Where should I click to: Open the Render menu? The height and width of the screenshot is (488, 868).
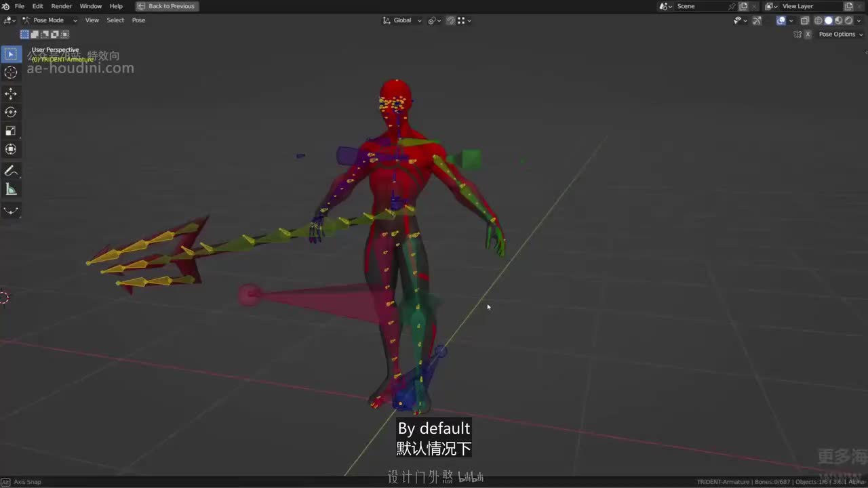point(62,6)
